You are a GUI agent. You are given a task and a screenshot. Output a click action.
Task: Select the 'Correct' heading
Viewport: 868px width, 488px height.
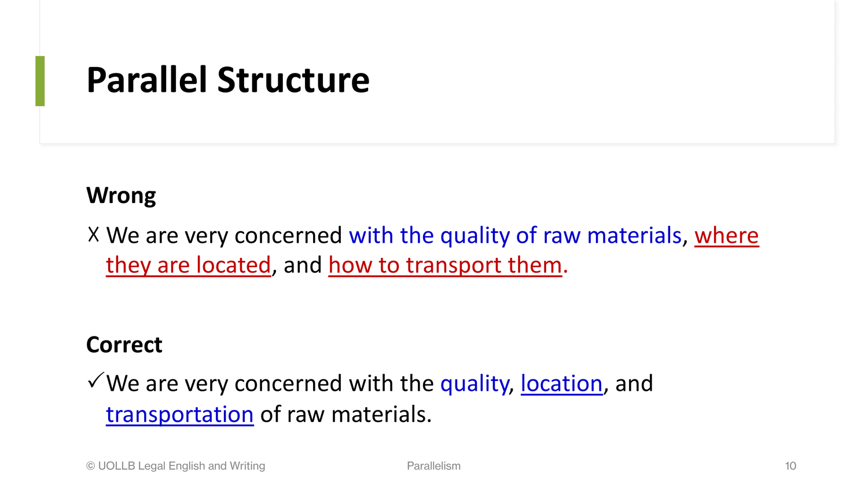click(124, 345)
